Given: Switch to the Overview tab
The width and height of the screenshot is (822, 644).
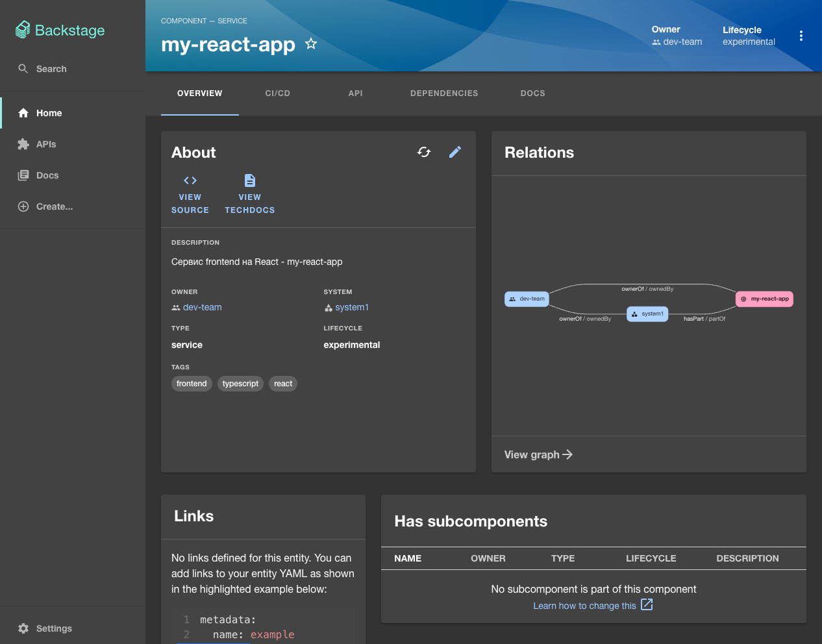Looking at the screenshot, I should (200, 93).
